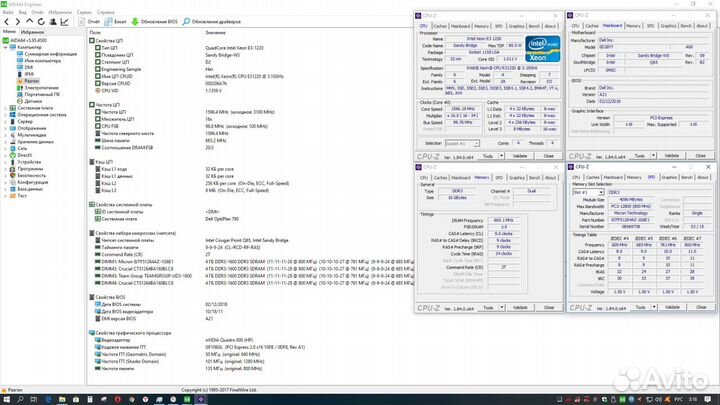Image resolution: width=720 pixels, height=405 pixels.
Task: Click the Значение column header
Action: point(215,33)
